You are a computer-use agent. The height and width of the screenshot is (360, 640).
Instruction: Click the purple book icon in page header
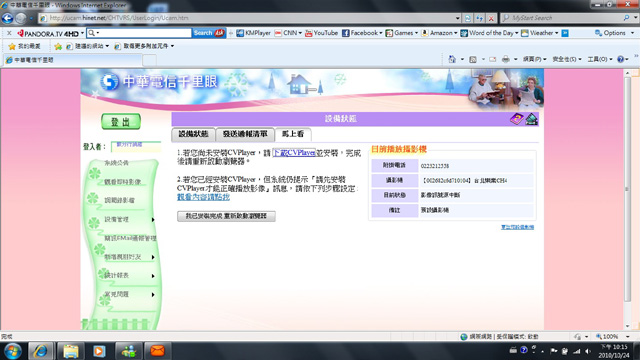pos(517,119)
